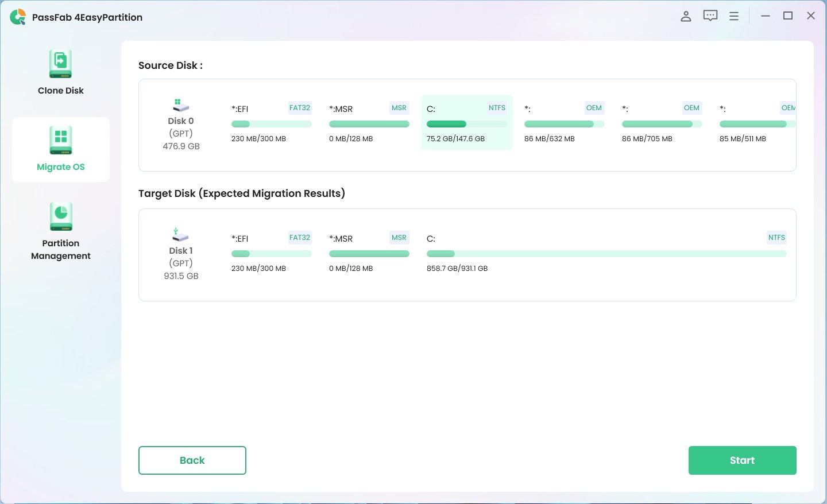Select the C: NTFS partition on the source disk
The image size is (827, 504).
466,122
